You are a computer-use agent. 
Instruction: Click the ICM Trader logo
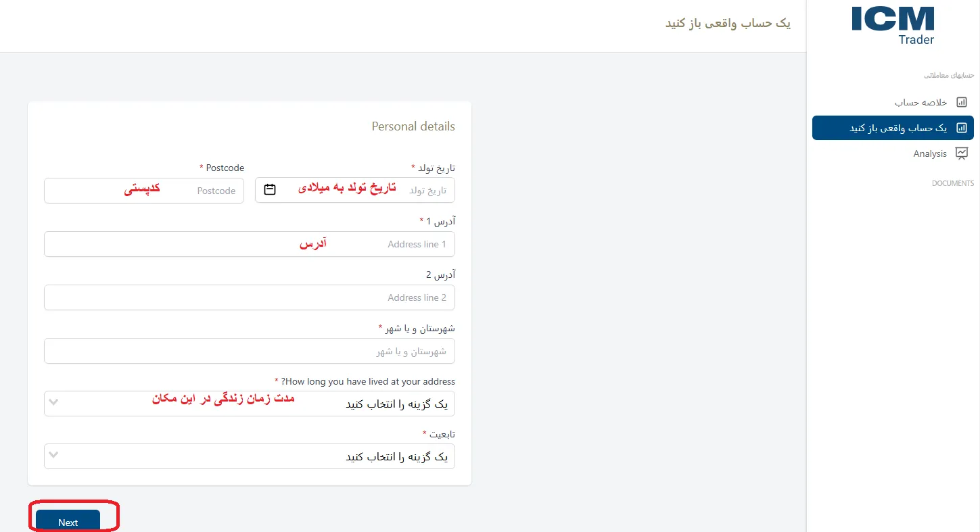(891, 26)
